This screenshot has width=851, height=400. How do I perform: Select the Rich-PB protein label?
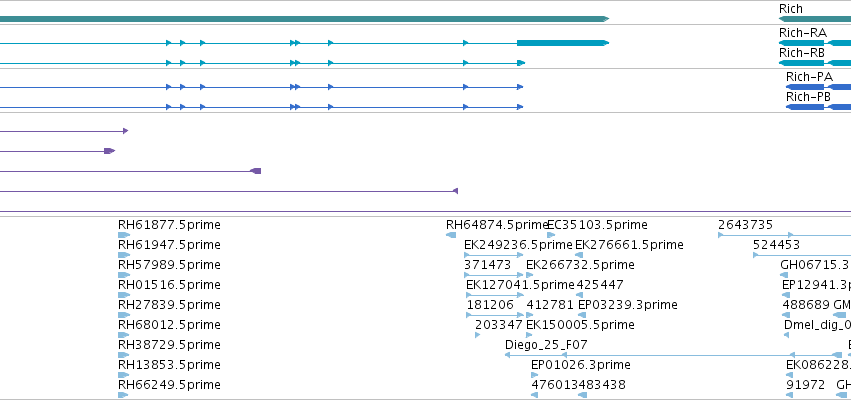808,97
